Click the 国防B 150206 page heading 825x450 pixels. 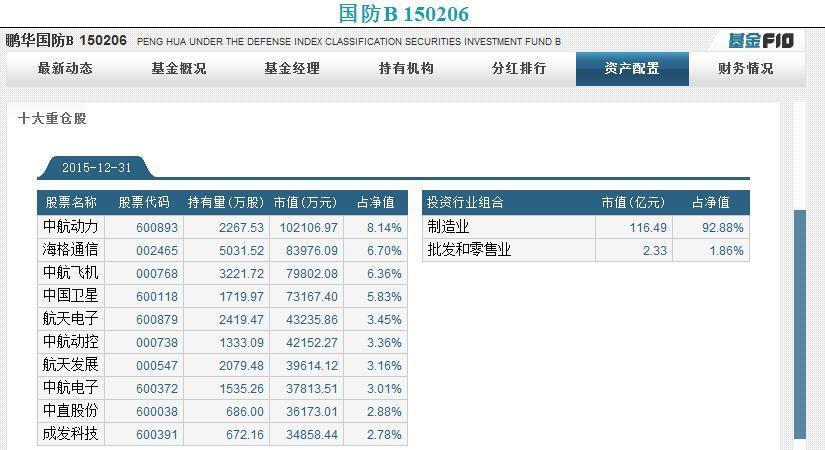(403, 14)
